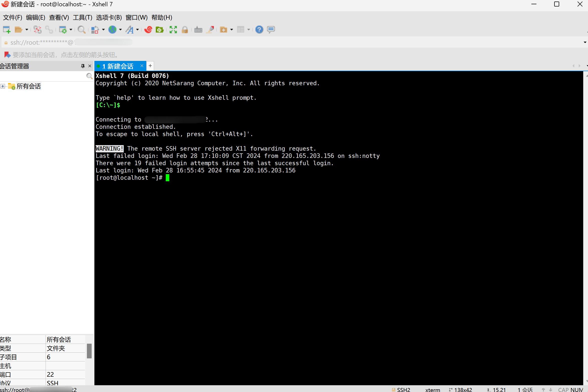Image resolution: width=588 pixels, height=392 pixels.
Task: Click the Disconnect broken-link icon
Action: 37,30
